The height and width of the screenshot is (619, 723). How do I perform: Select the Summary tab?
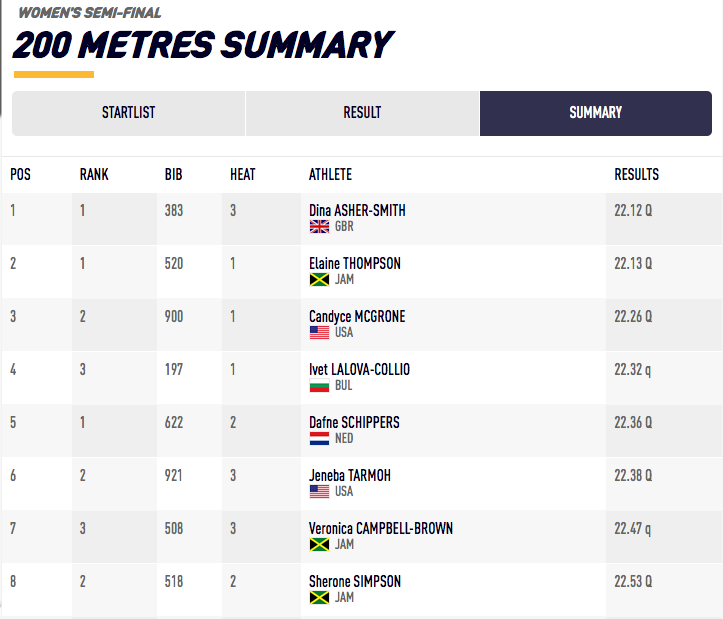click(596, 113)
